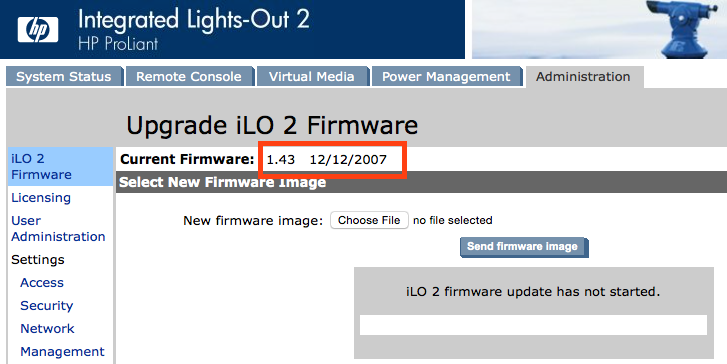727x364 pixels.
Task: Open the Licensing page link
Action: pyautogui.click(x=41, y=198)
